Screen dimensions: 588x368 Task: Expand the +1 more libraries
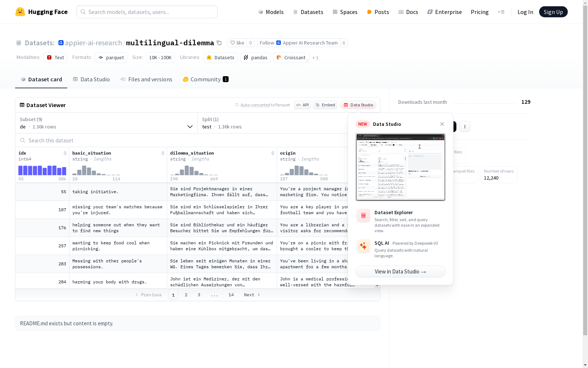click(x=315, y=57)
